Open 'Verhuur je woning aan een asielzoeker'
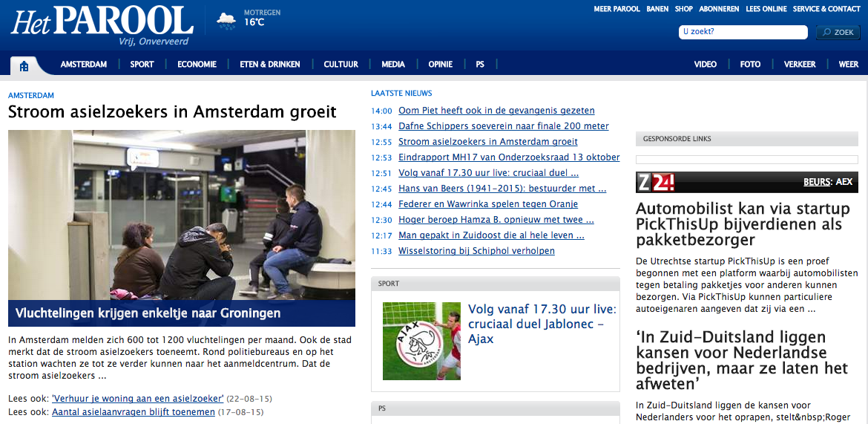 (138, 399)
